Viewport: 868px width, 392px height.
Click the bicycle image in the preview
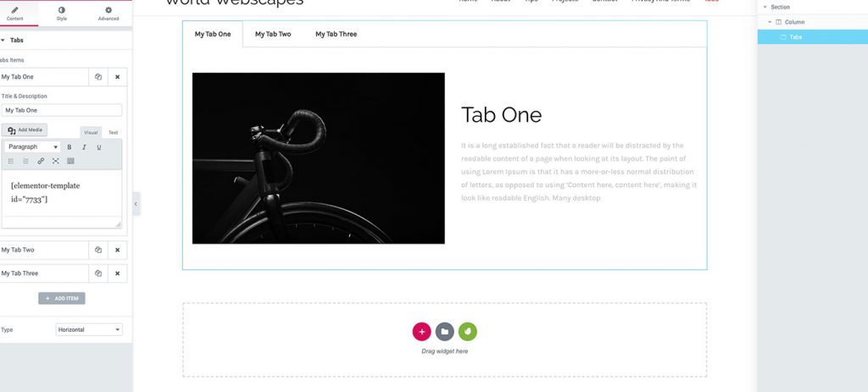(319, 158)
